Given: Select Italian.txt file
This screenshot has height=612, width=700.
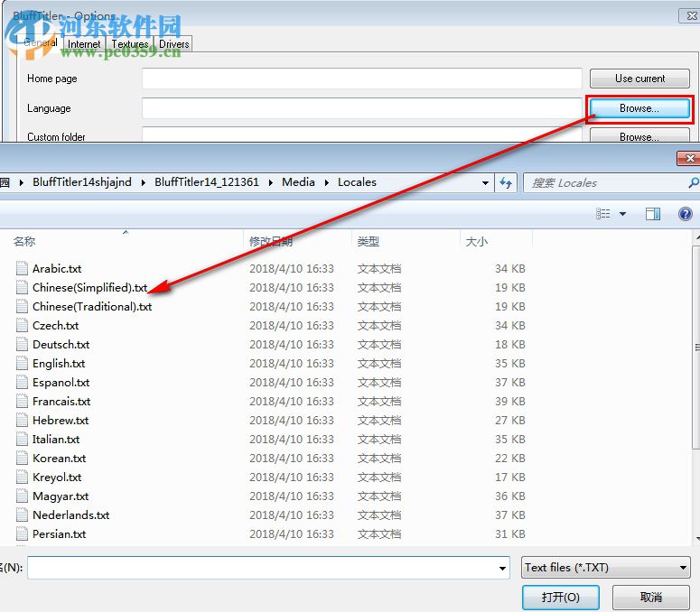Looking at the screenshot, I should coord(56,440).
